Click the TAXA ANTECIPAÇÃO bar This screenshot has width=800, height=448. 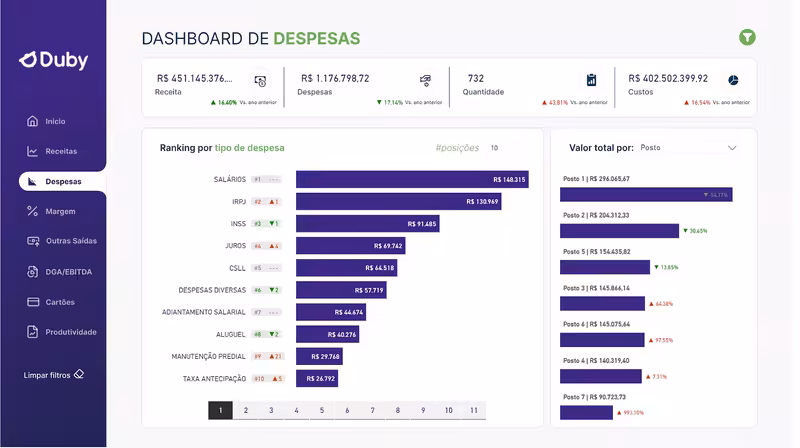point(317,378)
